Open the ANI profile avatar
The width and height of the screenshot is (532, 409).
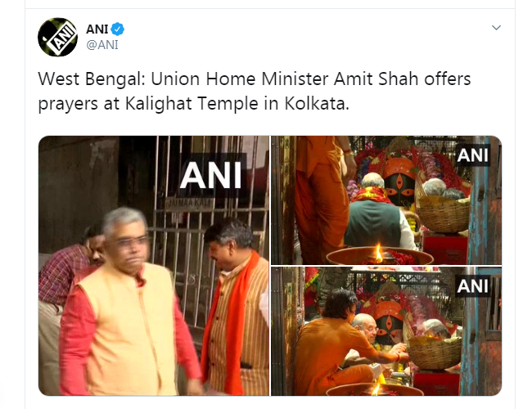(57, 37)
